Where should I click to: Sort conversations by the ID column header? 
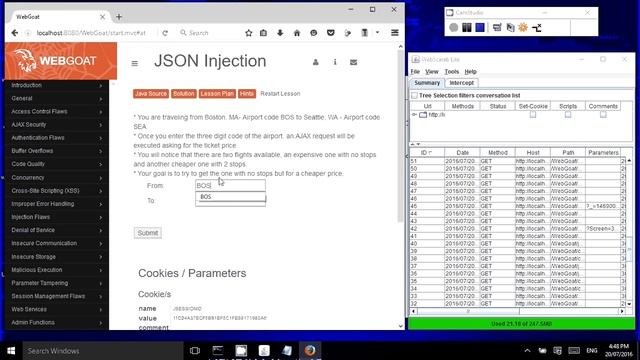click(427, 153)
